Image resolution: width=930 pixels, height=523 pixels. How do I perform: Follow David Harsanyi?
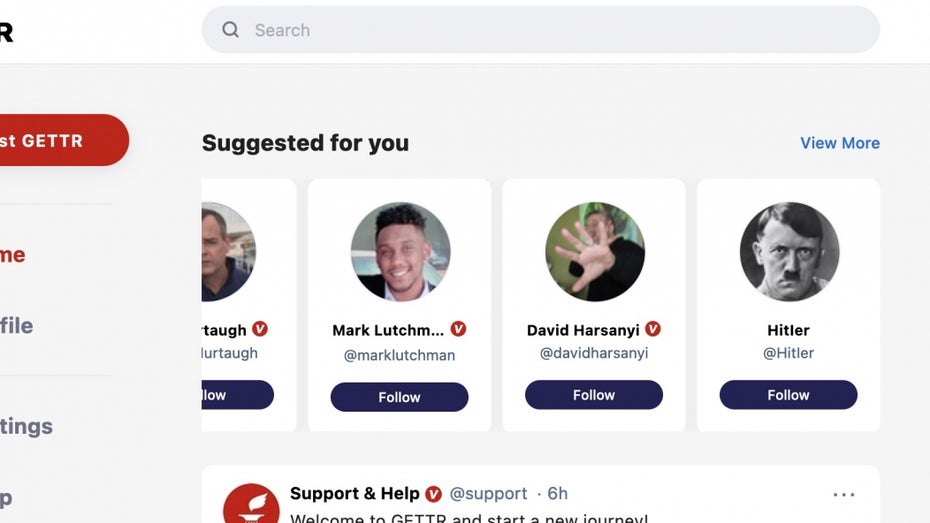pyautogui.click(x=593, y=395)
